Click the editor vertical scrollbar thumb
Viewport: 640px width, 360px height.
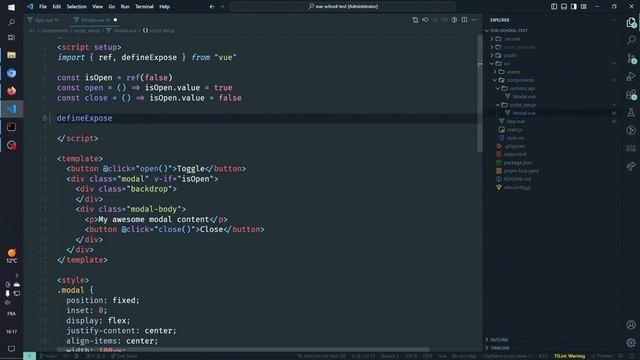[x=480, y=93]
